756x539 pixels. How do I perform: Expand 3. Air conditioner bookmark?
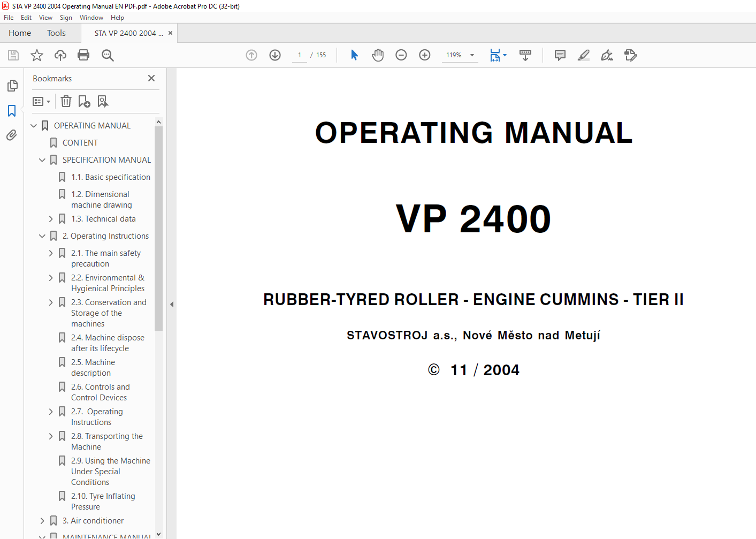pos(42,521)
